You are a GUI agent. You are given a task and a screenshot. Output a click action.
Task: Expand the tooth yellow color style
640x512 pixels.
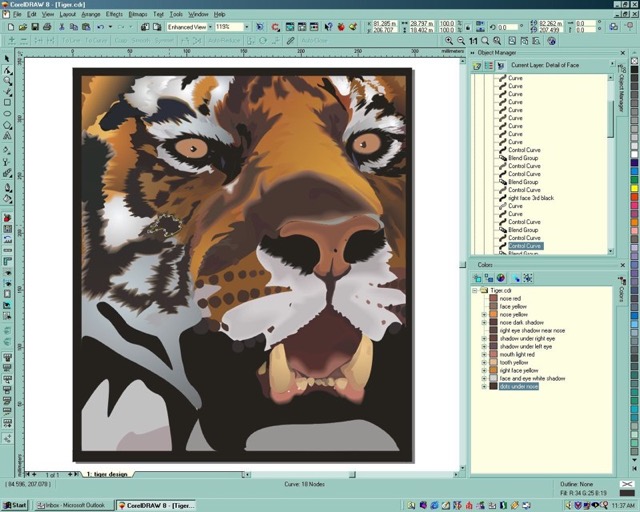tap(484, 363)
